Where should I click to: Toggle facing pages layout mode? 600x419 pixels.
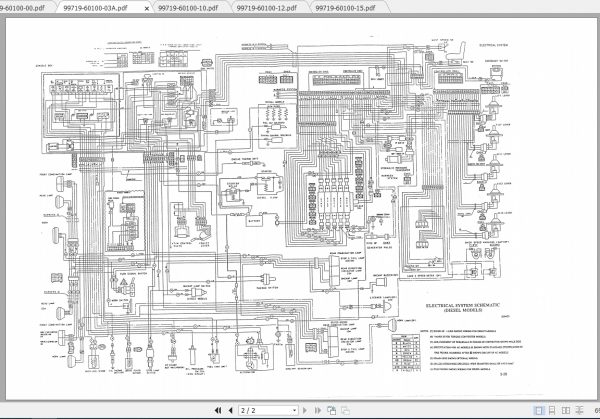[566, 410]
